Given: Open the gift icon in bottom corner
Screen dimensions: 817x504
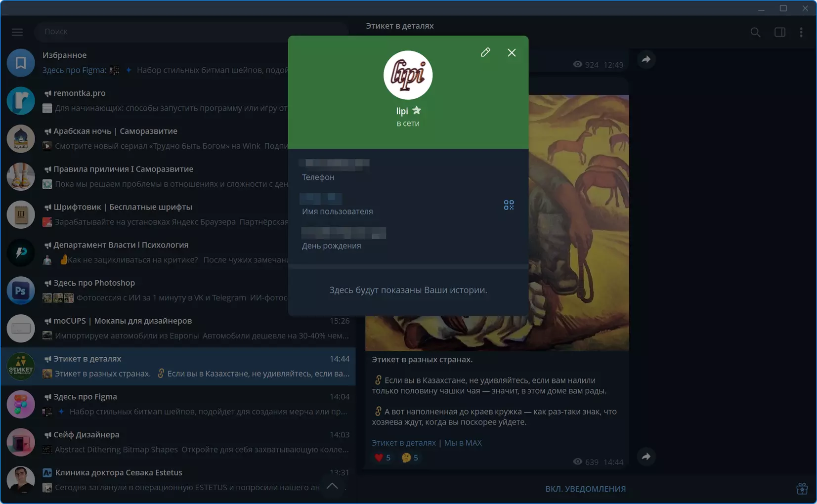Looking at the screenshot, I should point(802,489).
